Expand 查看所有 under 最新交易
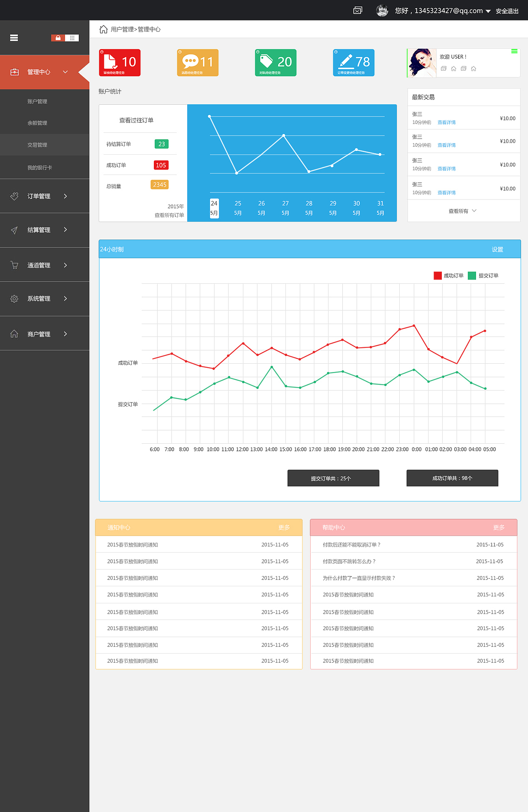This screenshot has width=528, height=812. [x=462, y=211]
